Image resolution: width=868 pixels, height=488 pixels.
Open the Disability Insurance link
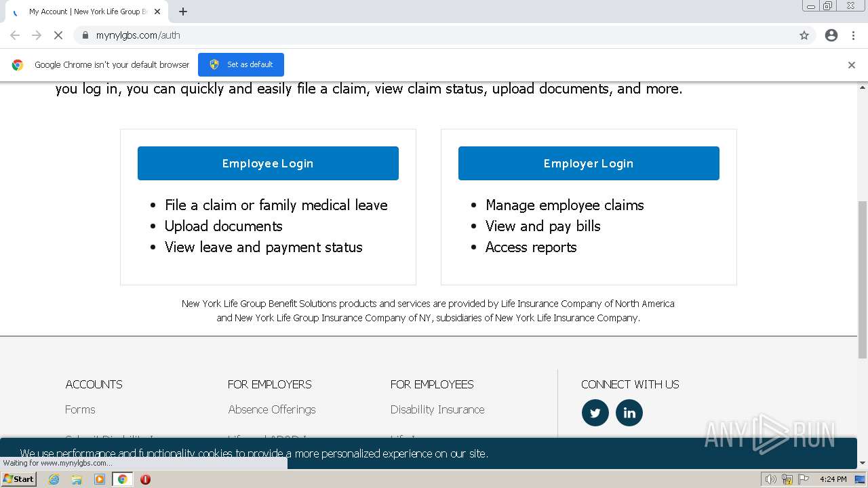[x=437, y=409]
